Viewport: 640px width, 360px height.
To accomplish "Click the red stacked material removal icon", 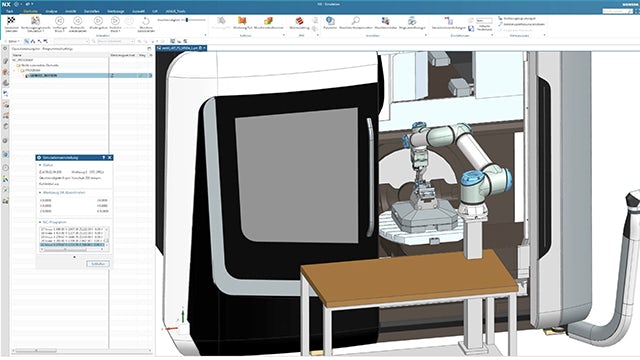I will click(299, 21).
